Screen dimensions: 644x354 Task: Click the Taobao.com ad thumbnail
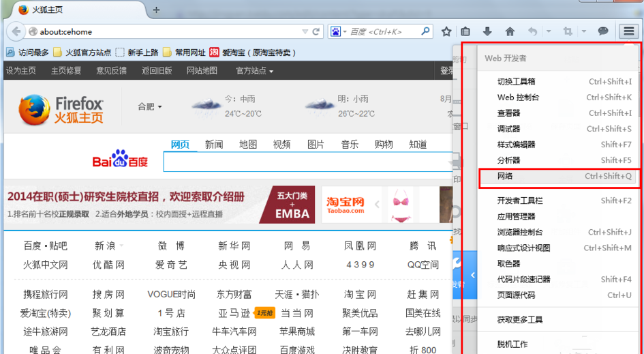click(x=346, y=205)
